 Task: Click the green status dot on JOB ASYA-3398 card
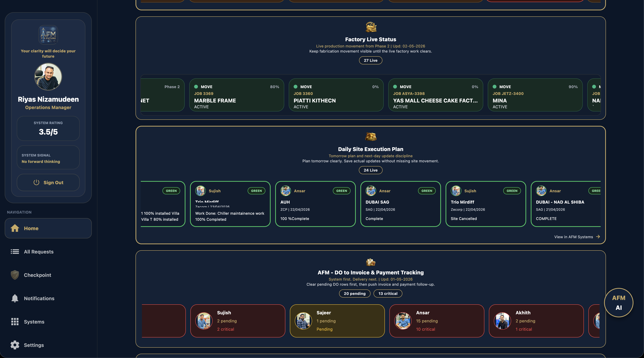pyautogui.click(x=395, y=87)
